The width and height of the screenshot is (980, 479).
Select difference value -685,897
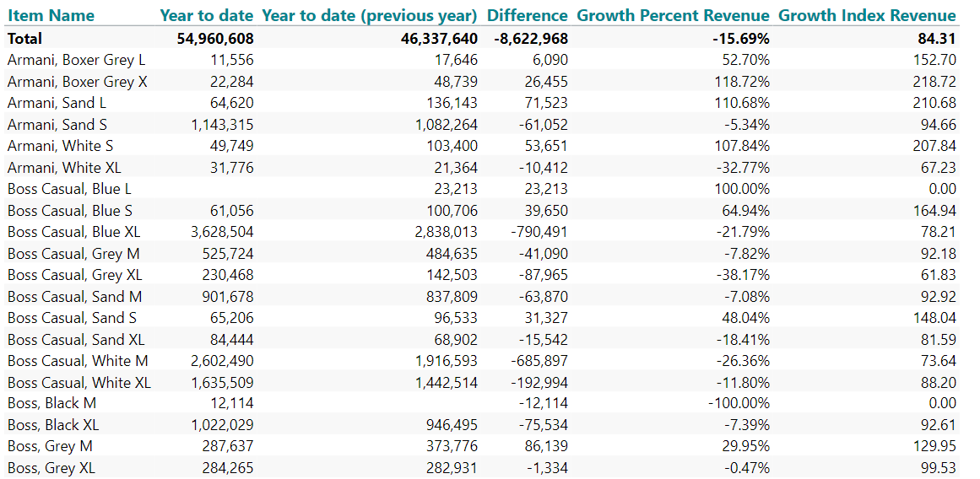[x=539, y=360]
